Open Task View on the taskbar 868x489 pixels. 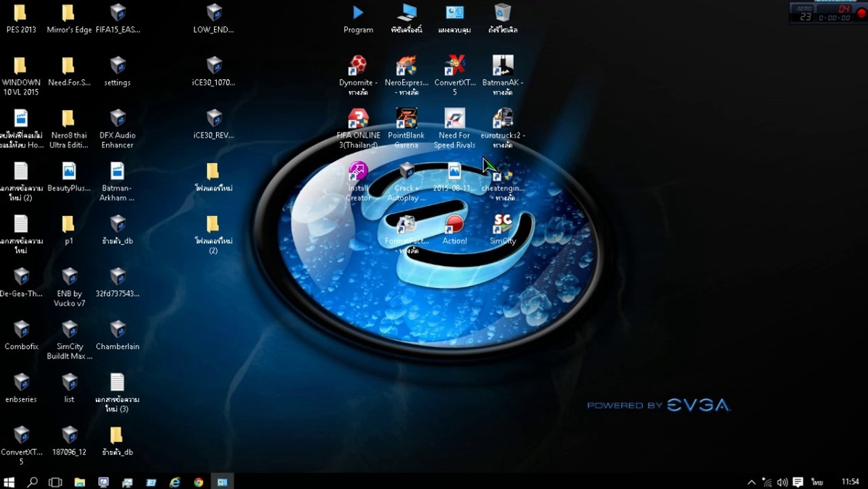point(56,482)
